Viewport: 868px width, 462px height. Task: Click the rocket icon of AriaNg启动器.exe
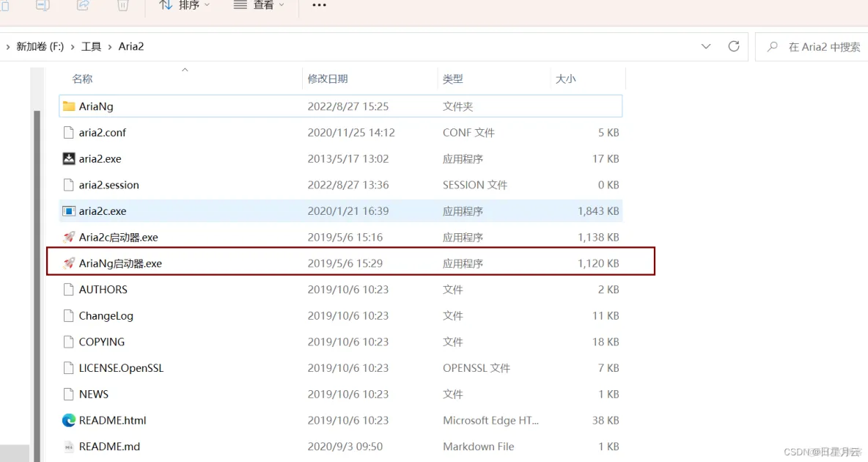69,263
